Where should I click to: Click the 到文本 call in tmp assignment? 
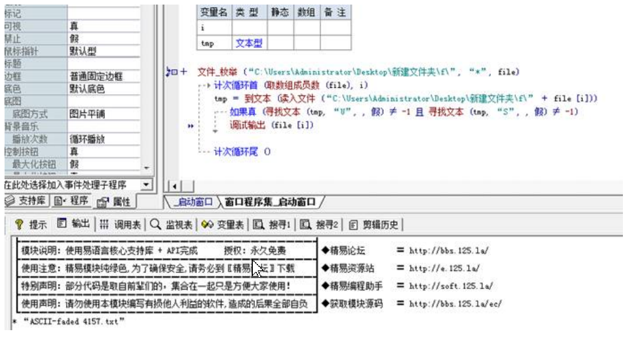point(257,98)
